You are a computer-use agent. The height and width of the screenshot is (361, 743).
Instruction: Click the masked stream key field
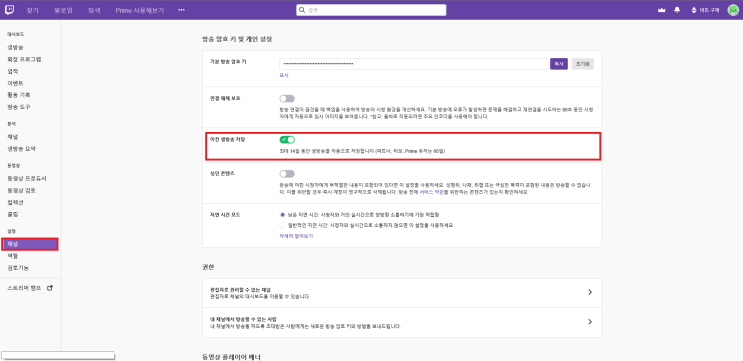414,64
